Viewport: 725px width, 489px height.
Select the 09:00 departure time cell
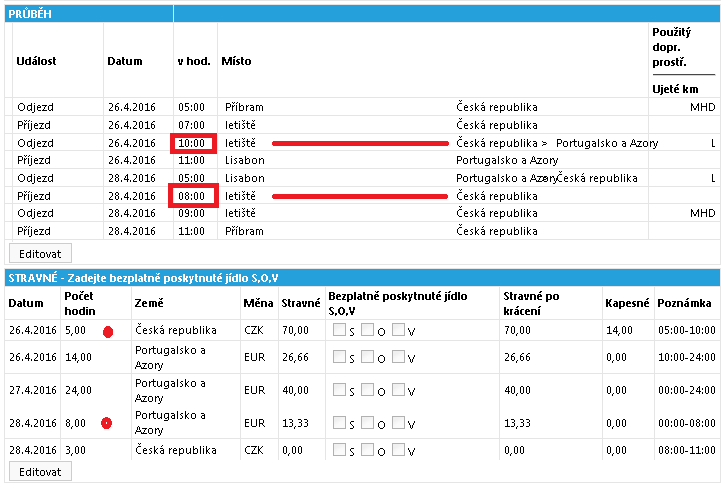click(x=191, y=213)
